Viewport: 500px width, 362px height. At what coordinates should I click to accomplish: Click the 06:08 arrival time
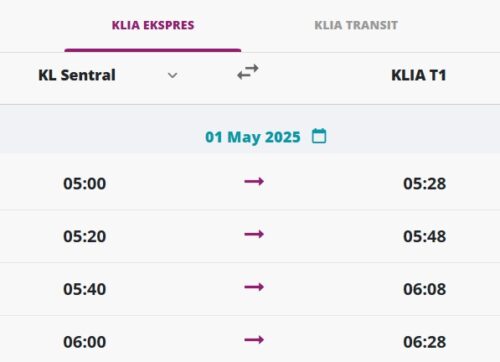tap(425, 289)
